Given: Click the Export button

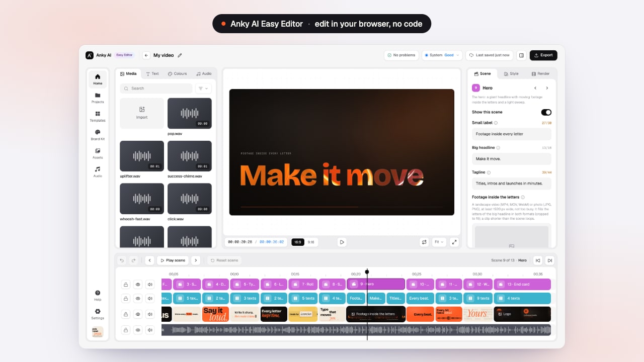Looking at the screenshot, I should (543, 55).
